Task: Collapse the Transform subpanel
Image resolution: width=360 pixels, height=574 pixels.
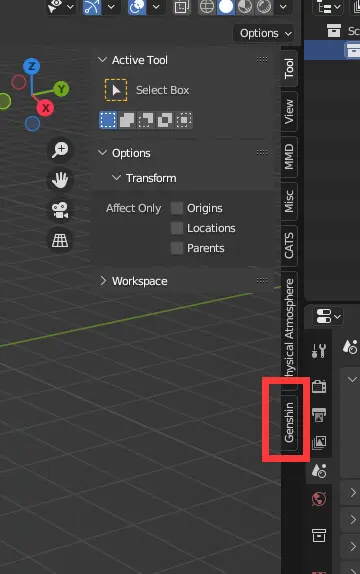Action: [116, 178]
